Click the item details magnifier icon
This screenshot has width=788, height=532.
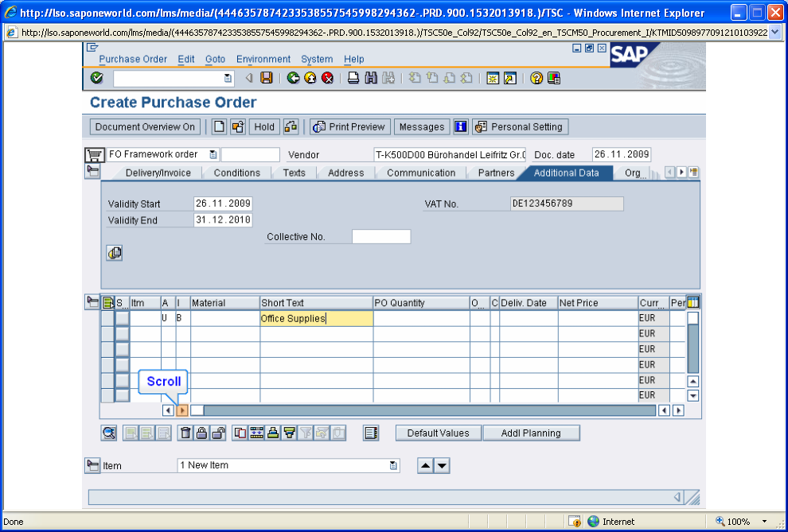tap(109, 433)
